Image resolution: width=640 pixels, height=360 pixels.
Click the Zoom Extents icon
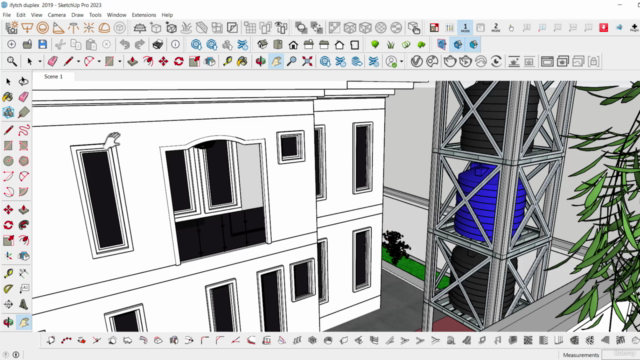(x=307, y=61)
